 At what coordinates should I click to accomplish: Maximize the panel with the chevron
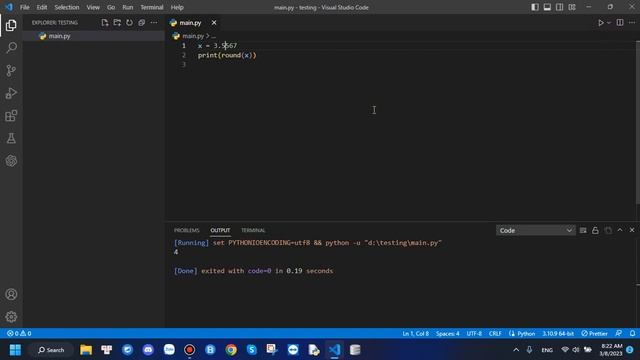(620, 230)
